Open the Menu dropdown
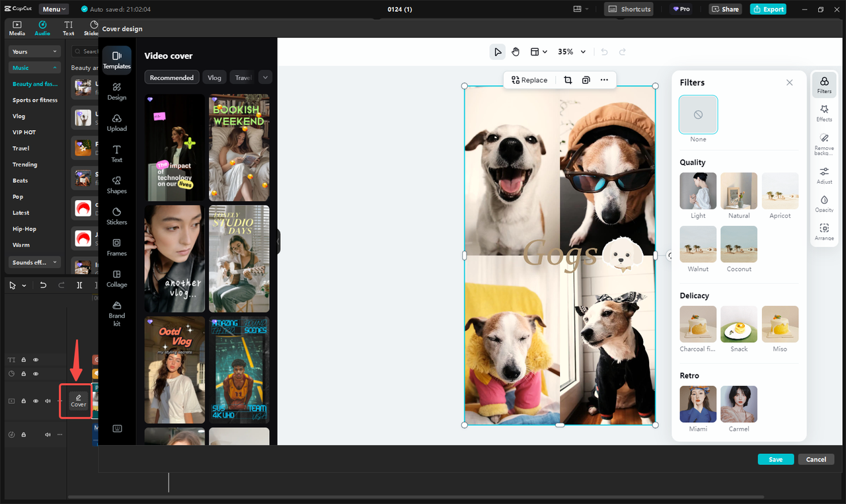Screen dimensions: 846x504 click(54, 9)
